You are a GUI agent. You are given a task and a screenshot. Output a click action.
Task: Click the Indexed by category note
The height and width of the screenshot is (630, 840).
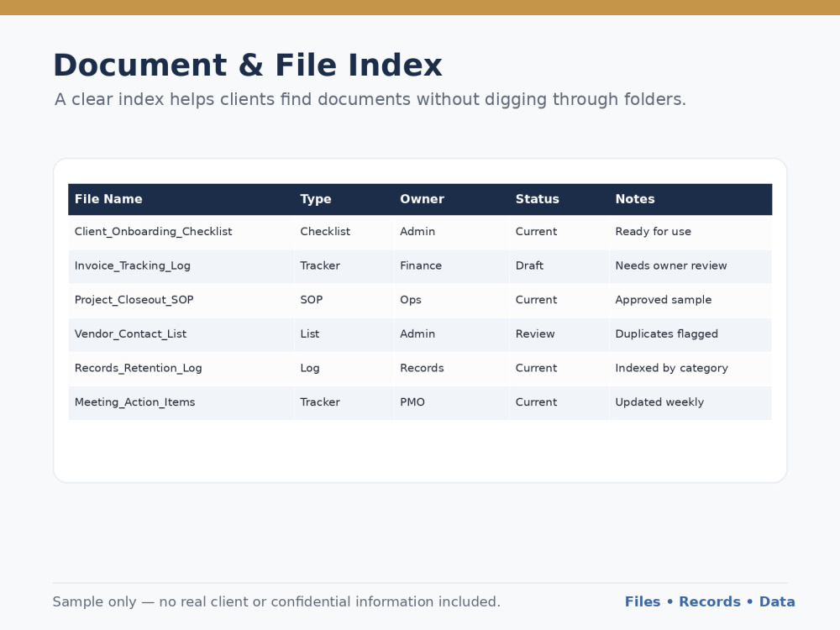671,368
